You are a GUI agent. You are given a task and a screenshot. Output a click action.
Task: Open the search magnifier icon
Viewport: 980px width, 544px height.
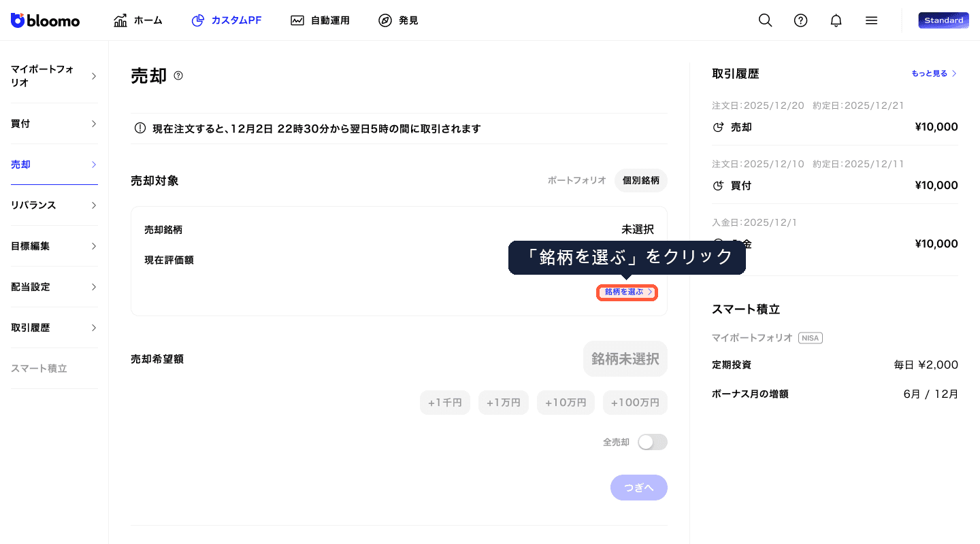tap(766, 20)
